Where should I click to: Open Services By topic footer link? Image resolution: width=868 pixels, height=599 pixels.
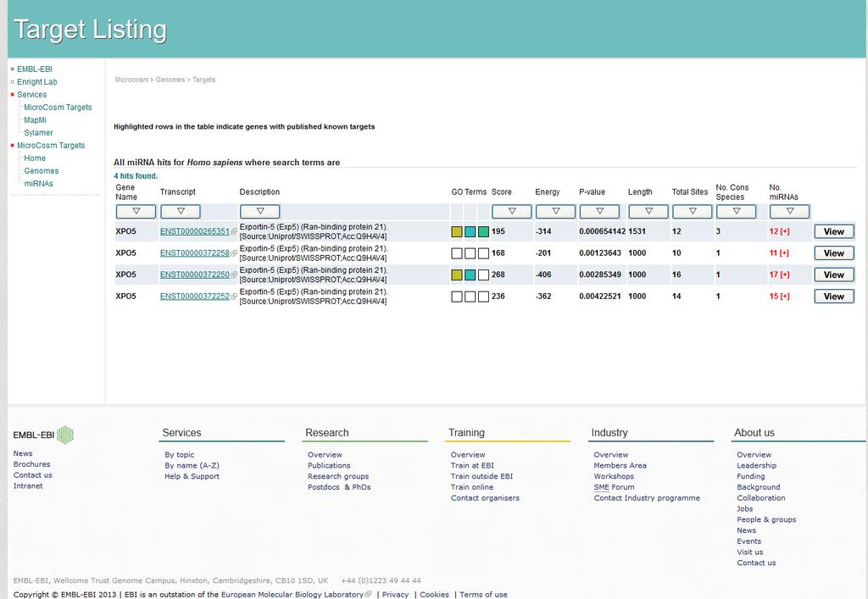click(180, 455)
